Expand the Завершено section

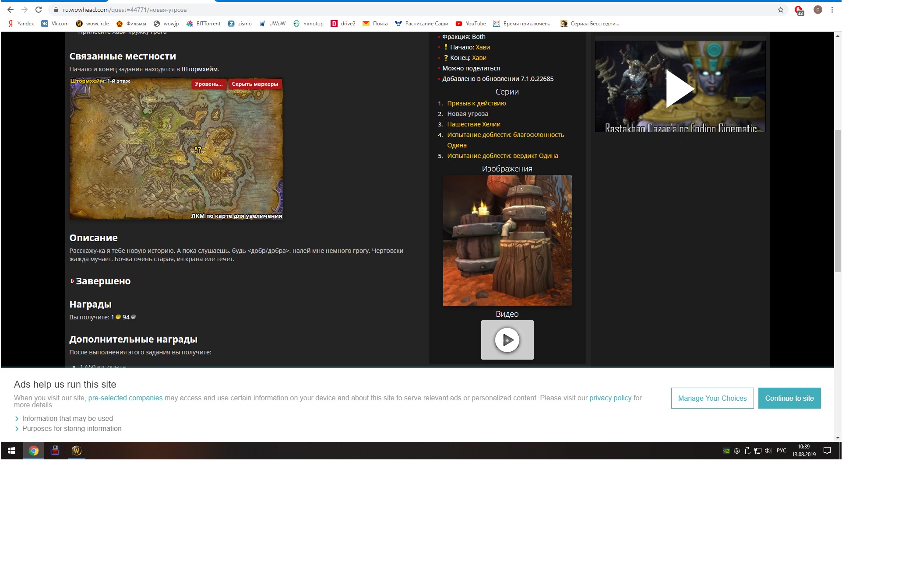103,281
